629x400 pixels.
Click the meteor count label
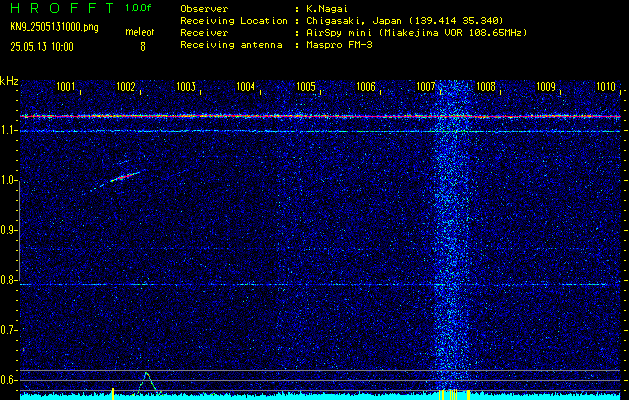tap(140, 32)
